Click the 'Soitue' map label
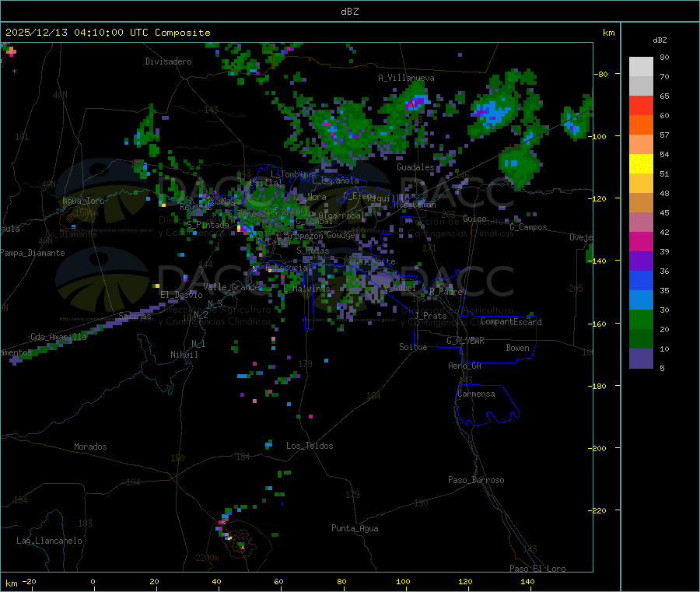 click(x=413, y=347)
